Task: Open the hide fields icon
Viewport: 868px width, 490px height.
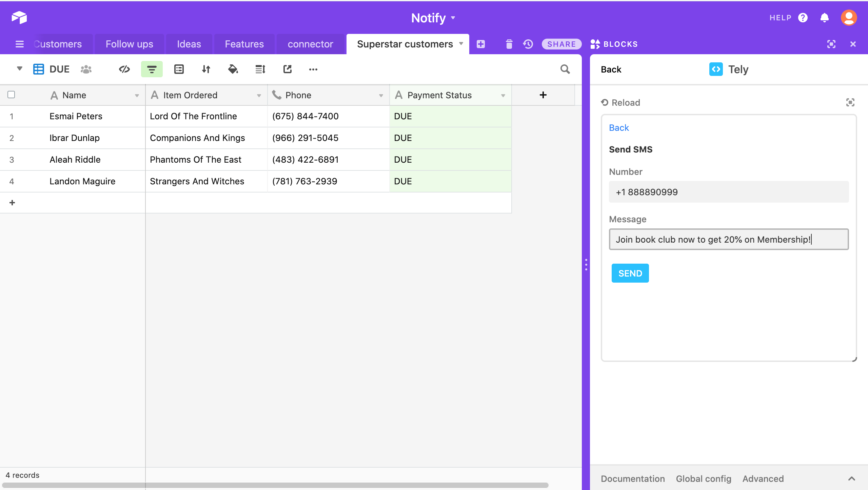Action: point(124,69)
